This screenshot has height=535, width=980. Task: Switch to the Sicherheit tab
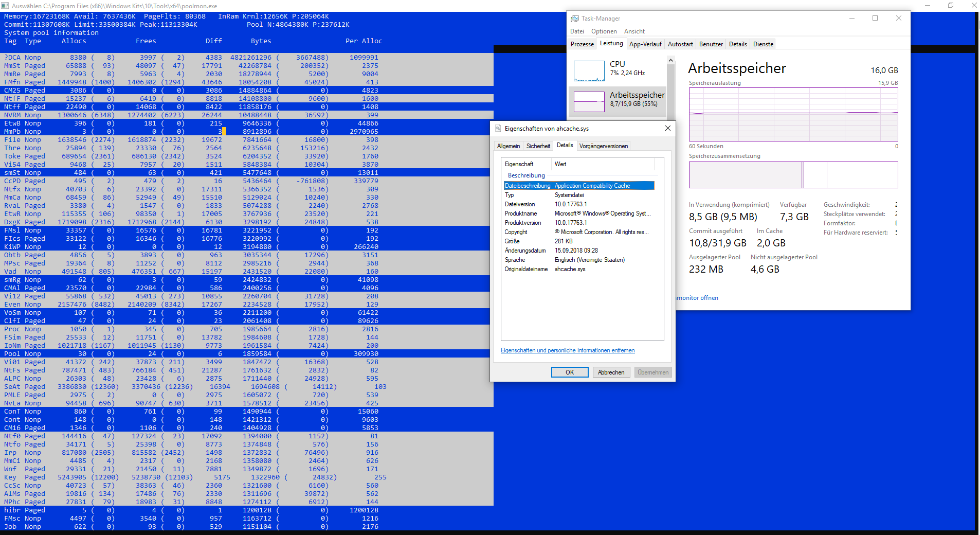tap(538, 146)
